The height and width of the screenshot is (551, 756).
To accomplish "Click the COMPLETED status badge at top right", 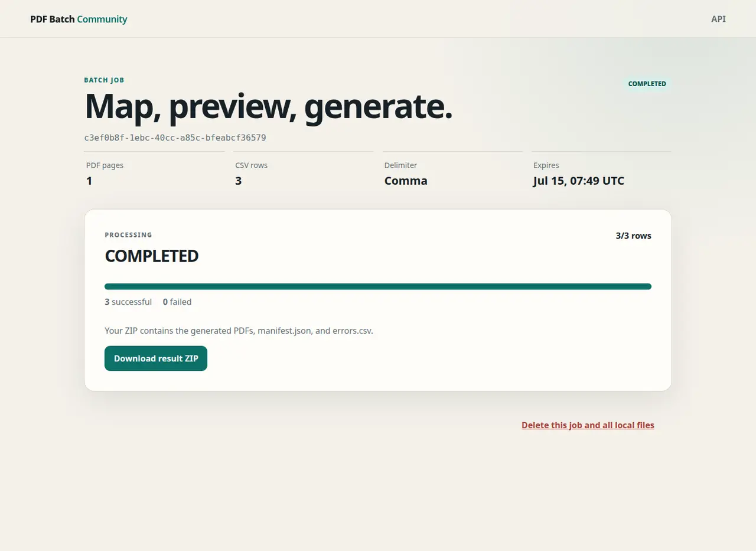I will [x=647, y=84].
